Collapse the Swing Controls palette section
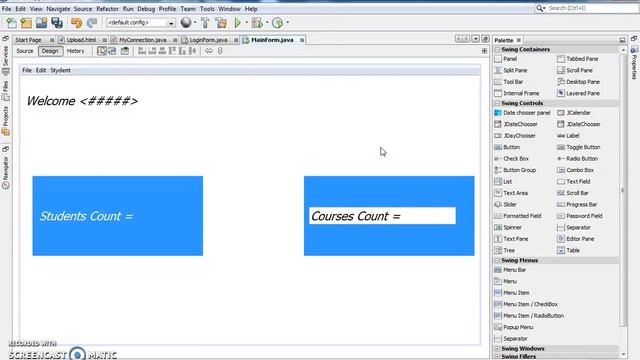Screen dimensions: 640x360 click(497, 103)
